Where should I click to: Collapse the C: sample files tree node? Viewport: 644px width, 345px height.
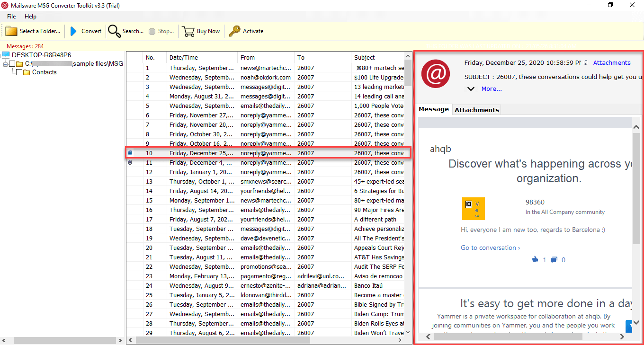tap(5, 63)
